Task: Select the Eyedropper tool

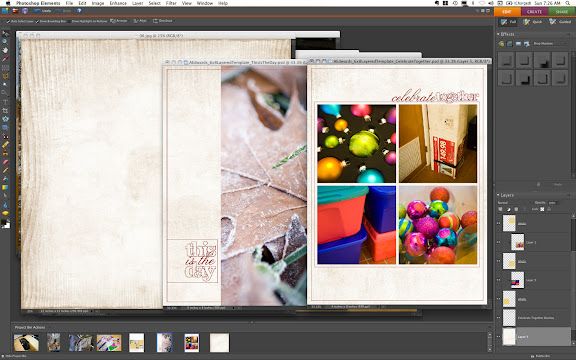Action: [5, 59]
